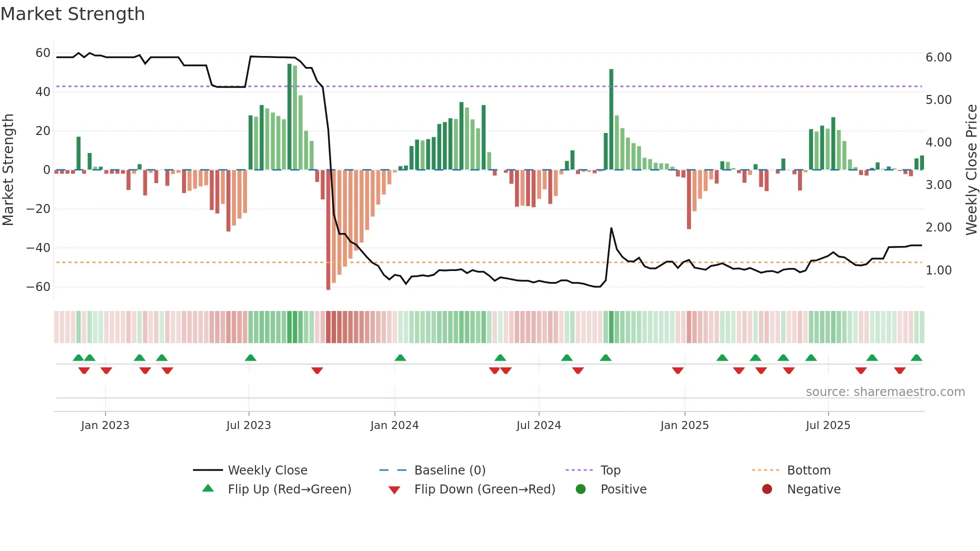
Task: Click the rightmost green flip-up triangle
Action: coord(916,357)
